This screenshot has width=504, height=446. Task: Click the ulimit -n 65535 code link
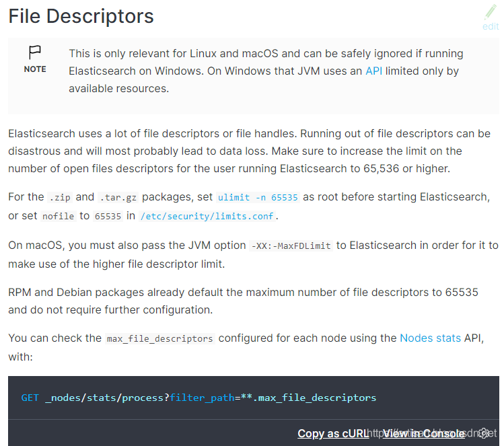[258, 197]
